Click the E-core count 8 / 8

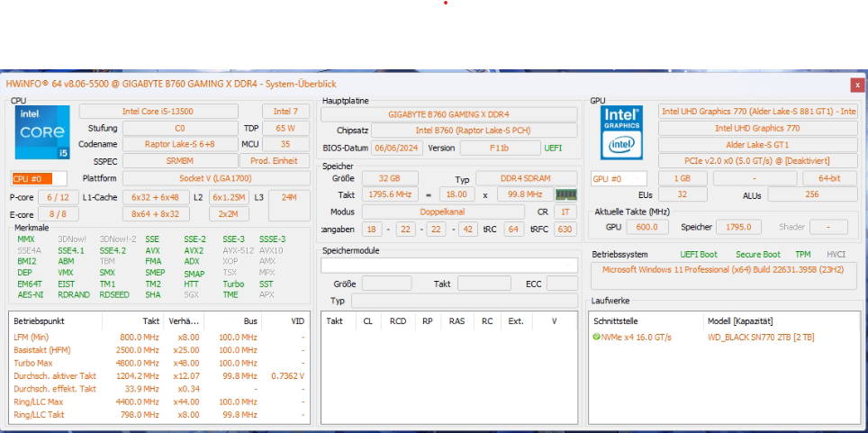tap(59, 214)
